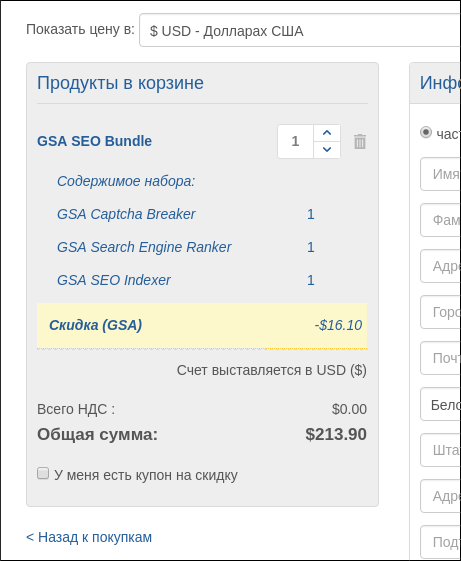Delete GSA SEO Bundle using trash icon
This screenshot has width=461, height=561.
click(360, 142)
